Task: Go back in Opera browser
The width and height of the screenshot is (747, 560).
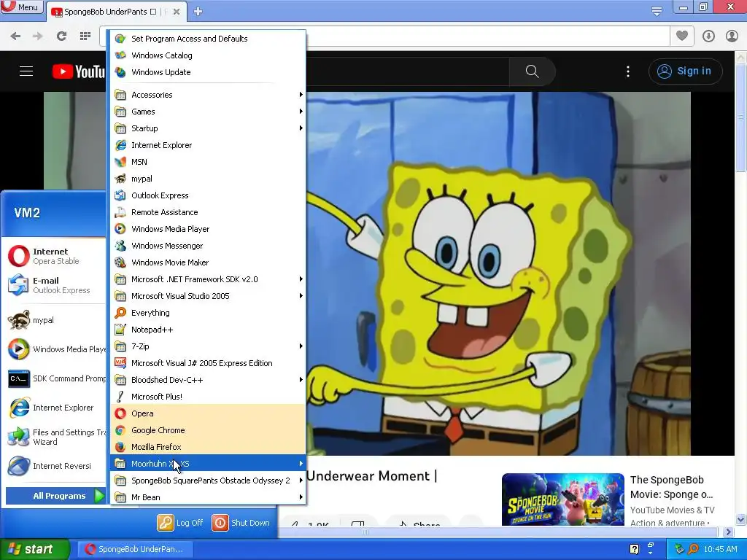Action: (x=15, y=36)
